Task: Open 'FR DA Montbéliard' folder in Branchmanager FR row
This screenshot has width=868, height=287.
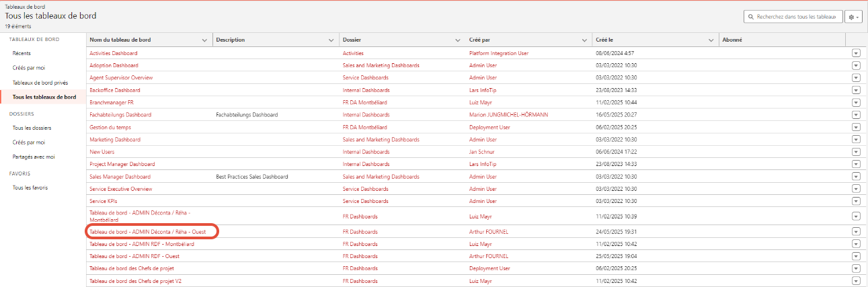Action: click(x=364, y=102)
